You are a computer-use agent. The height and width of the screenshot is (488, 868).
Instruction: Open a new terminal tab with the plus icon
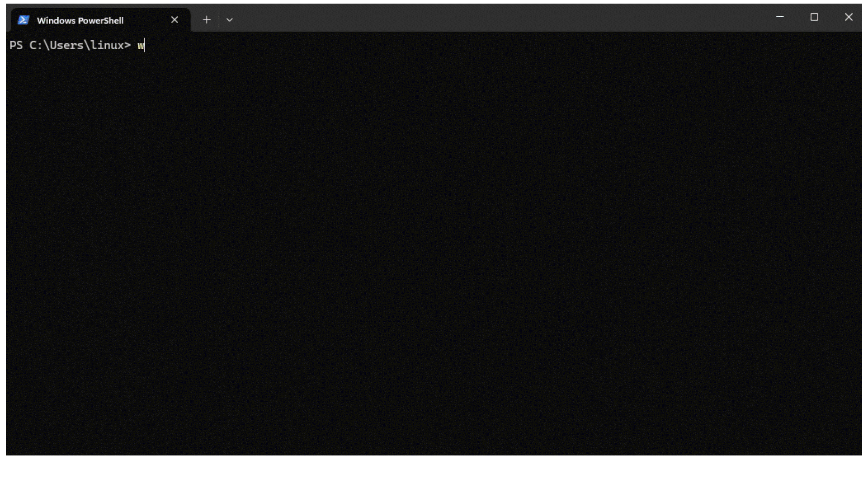207,19
